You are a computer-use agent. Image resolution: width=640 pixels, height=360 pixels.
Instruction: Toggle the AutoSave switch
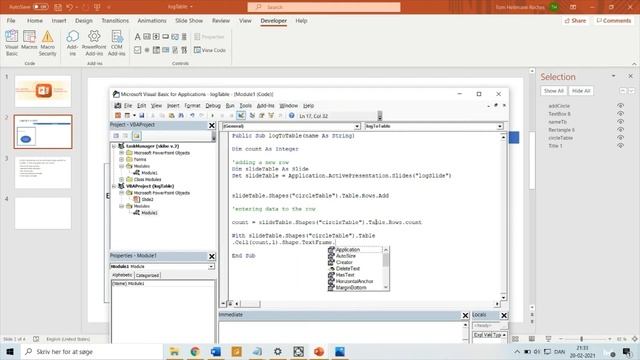click(x=40, y=7)
